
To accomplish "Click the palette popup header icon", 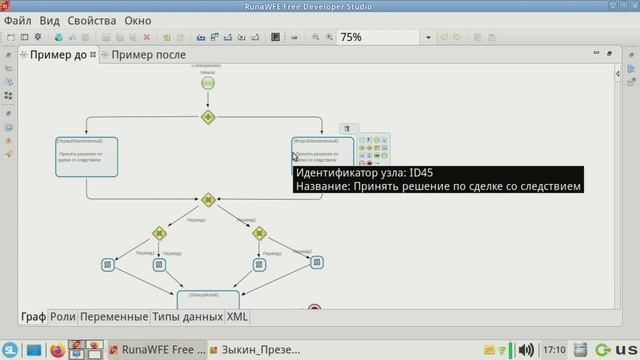I will [347, 129].
